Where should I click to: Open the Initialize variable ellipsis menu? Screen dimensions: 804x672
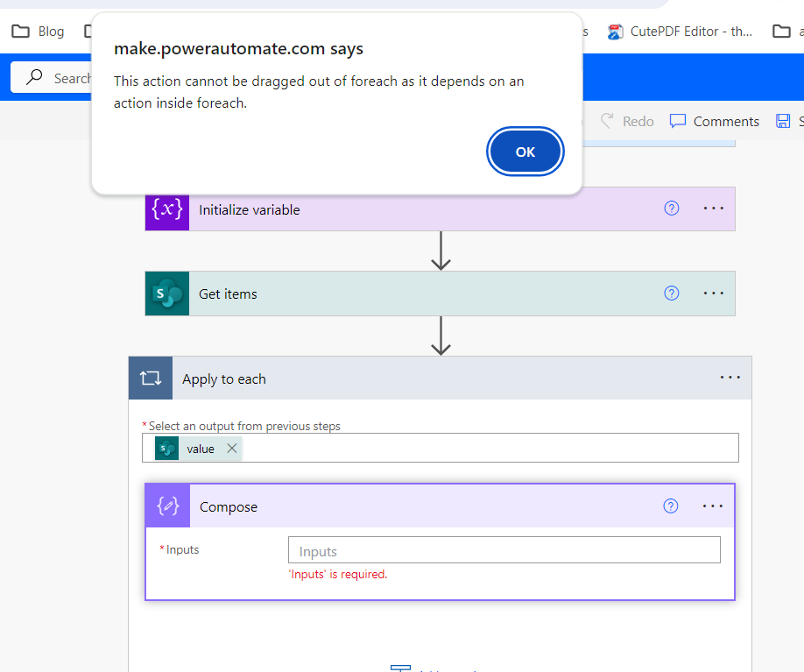click(x=714, y=209)
